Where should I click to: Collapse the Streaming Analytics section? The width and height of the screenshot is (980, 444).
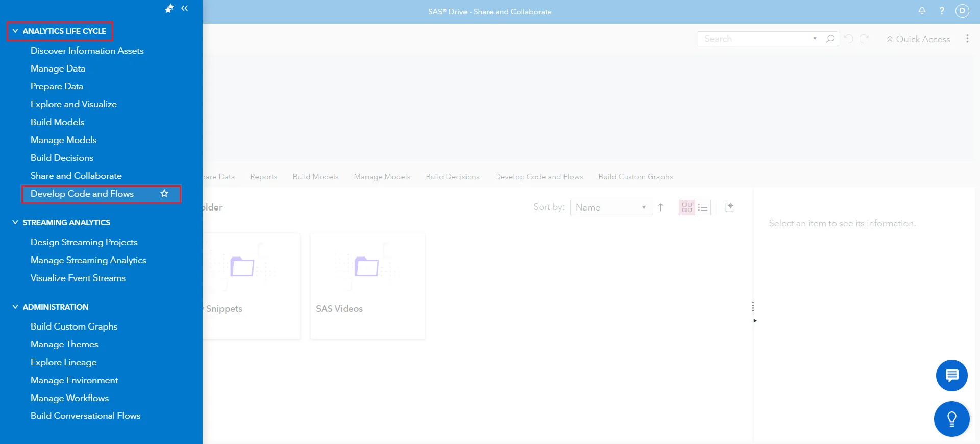pyautogui.click(x=15, y=222)
